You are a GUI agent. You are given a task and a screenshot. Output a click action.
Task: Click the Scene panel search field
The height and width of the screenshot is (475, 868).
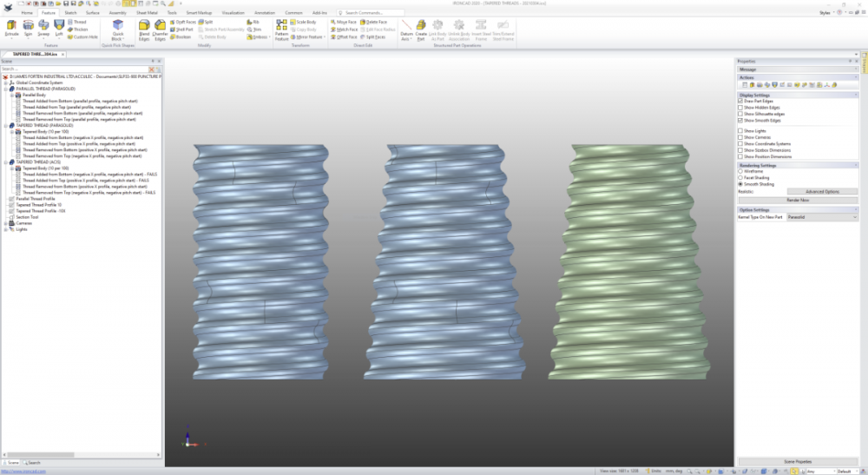tap(74, 69)
